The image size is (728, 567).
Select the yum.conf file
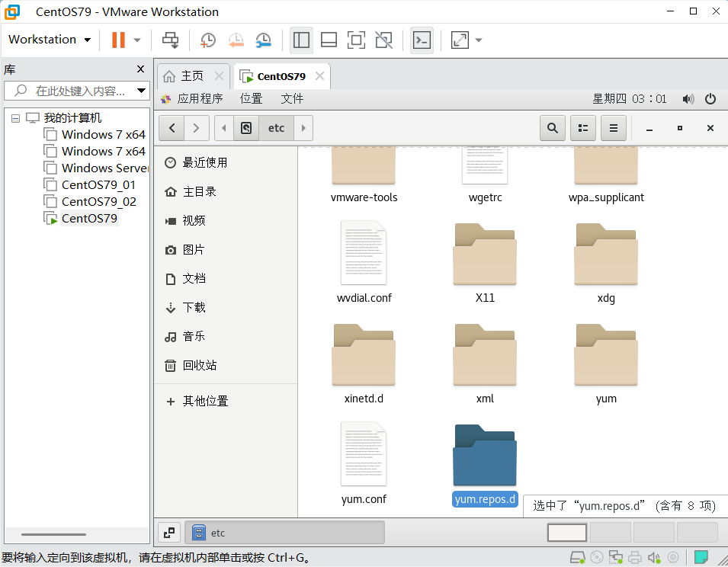click(364, 463)
